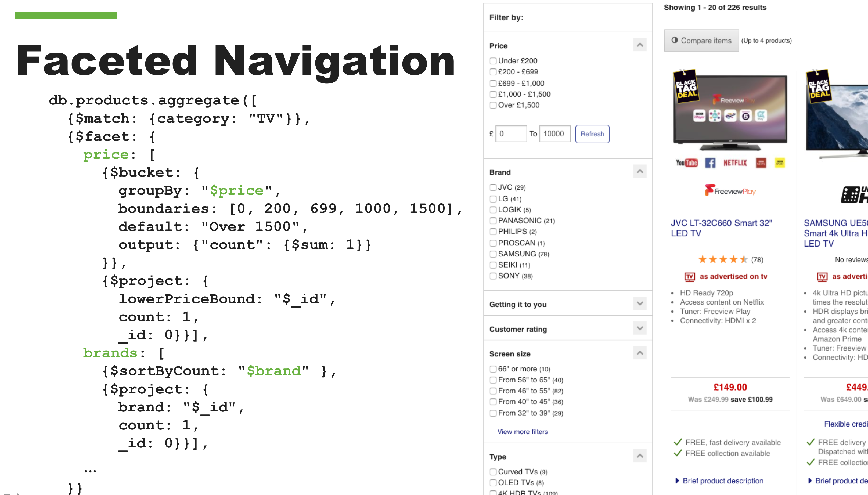The height and width of the screenshot is (495, 868).
Task: Click the Facebook icon under JVC TV
Action: coord(710,163)
